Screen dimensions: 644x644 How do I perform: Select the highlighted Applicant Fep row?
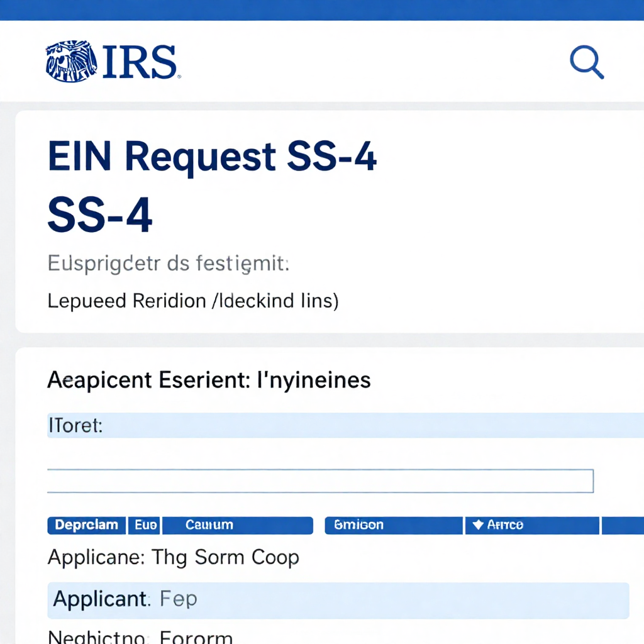coord(338,600)
